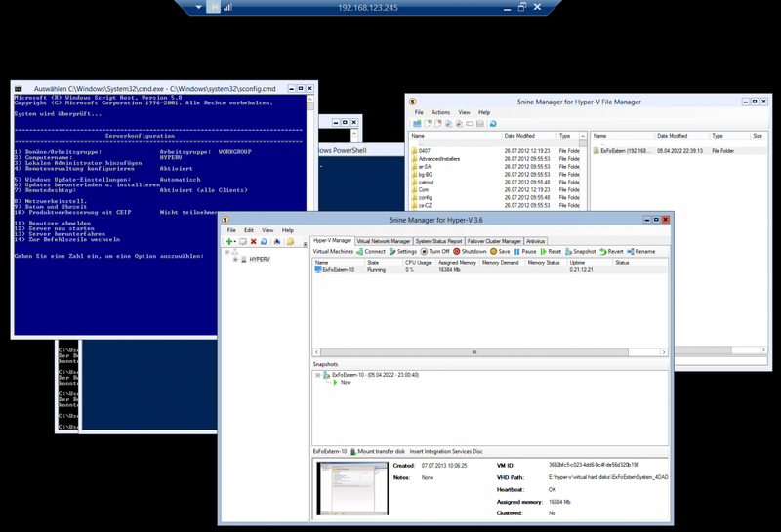781x532 pixels.
Task: Click the yellow folder icon in the Hyper-V Manager toolbar
Action: (290, 241)
